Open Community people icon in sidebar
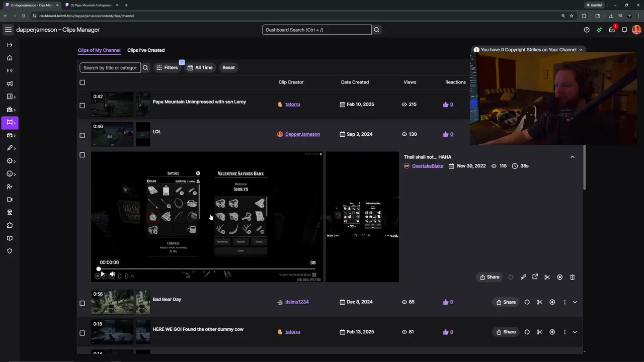 [10, 110]
